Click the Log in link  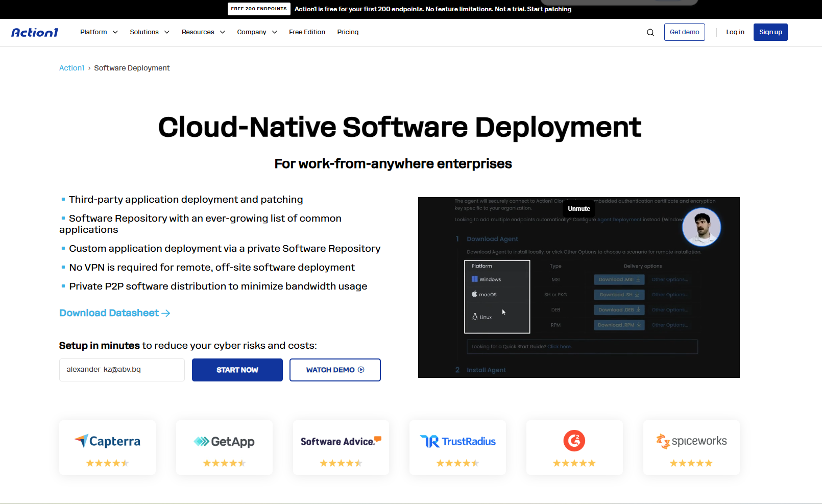coord(735,32)
